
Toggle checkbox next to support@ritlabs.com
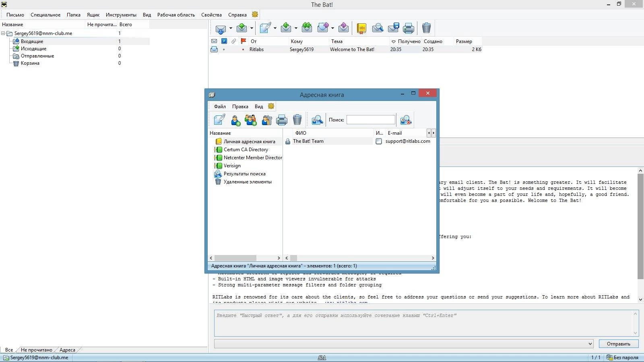pos(379,142)
